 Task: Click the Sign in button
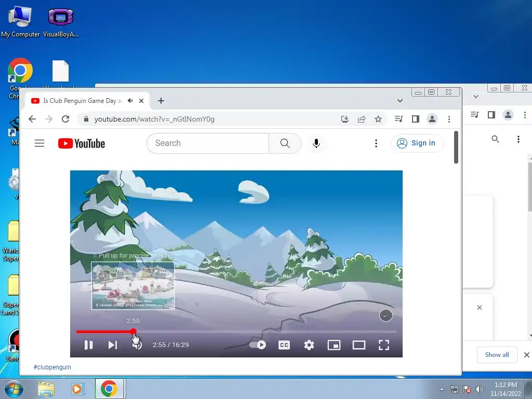[417, 143]
